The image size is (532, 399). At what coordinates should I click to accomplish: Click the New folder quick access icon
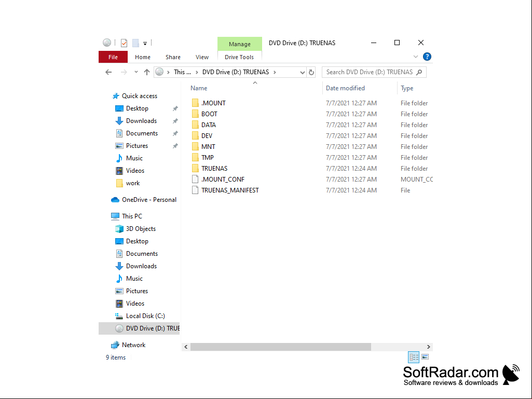135,43
